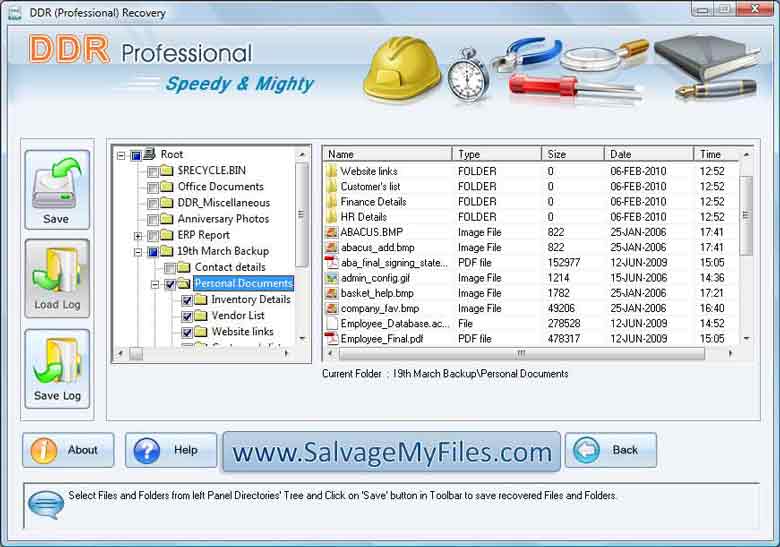Click the $RECYCLE.BIN folder icon
This screenshot has width=780, height=547.
click(x=167, y=171)
